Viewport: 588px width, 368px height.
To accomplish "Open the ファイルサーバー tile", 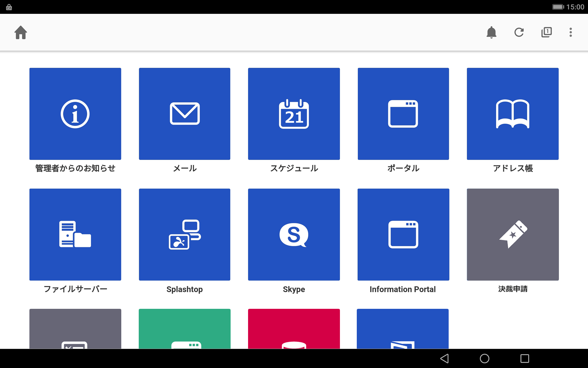I will point(75,235).
